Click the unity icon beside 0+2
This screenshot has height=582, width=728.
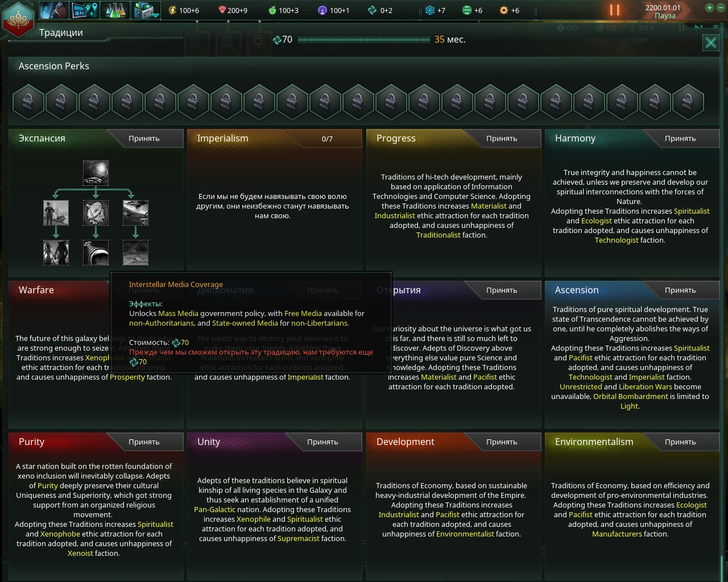(372, 10)
